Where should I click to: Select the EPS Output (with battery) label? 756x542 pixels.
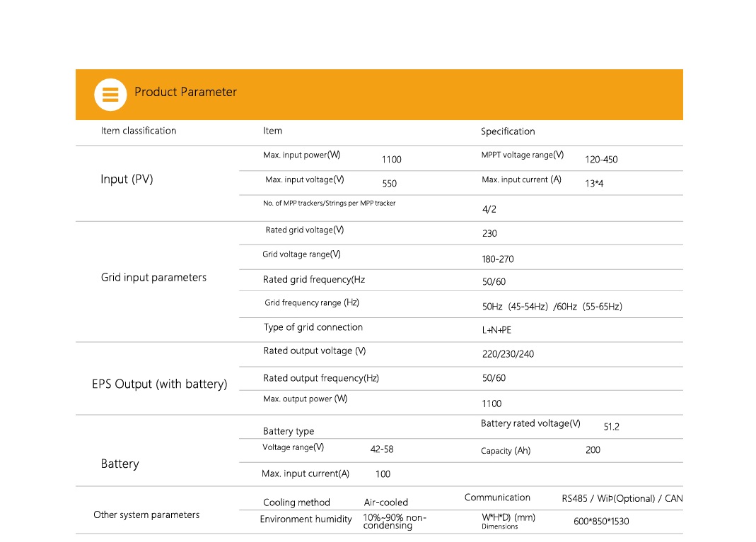[x=160, y=384]
